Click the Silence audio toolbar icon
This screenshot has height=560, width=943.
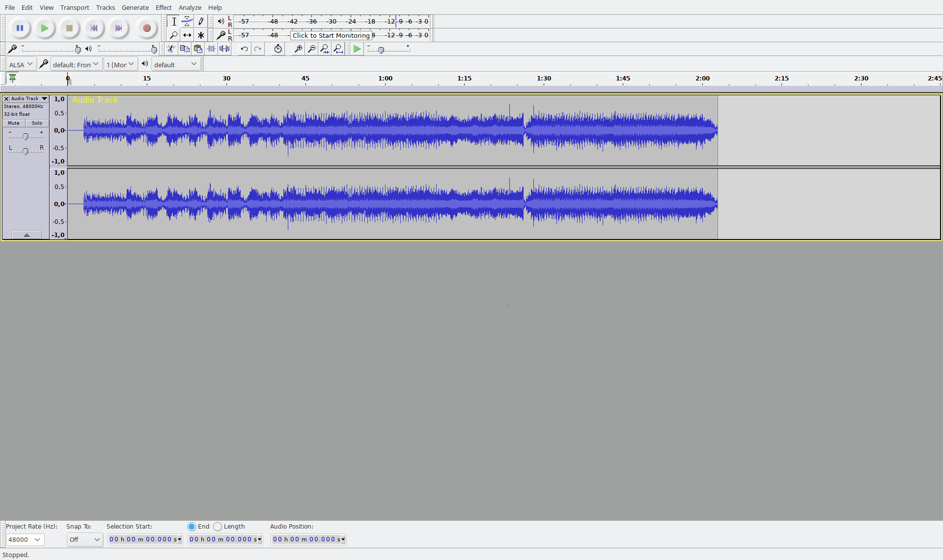(x=224, y=49)
